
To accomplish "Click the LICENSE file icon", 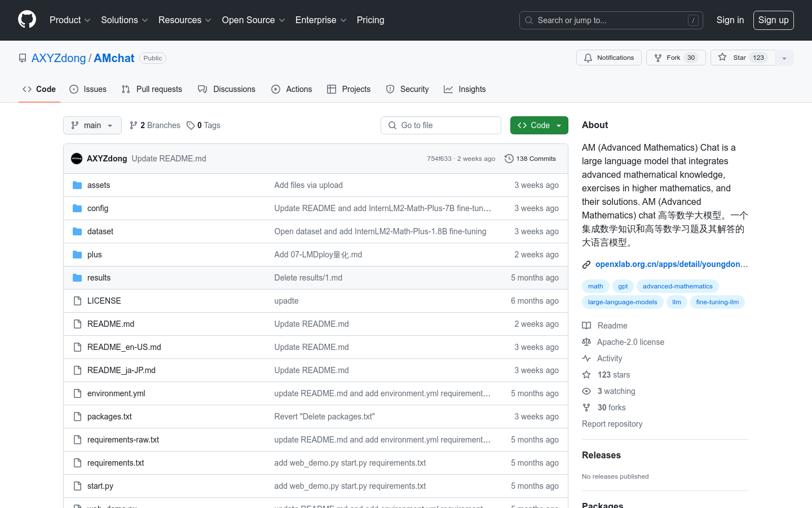I will click(77, 301).
